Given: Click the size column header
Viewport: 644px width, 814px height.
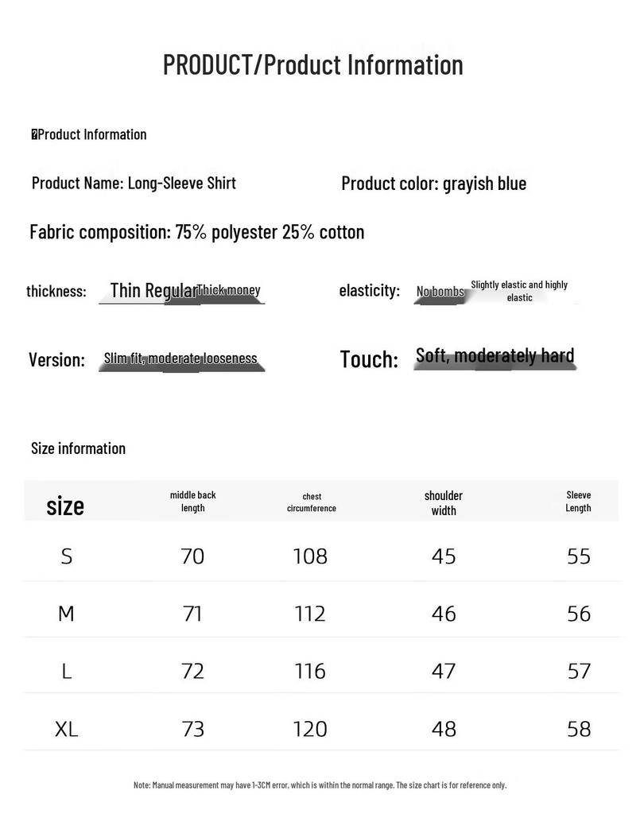Looking at the screenshot, I should (65, 506).
